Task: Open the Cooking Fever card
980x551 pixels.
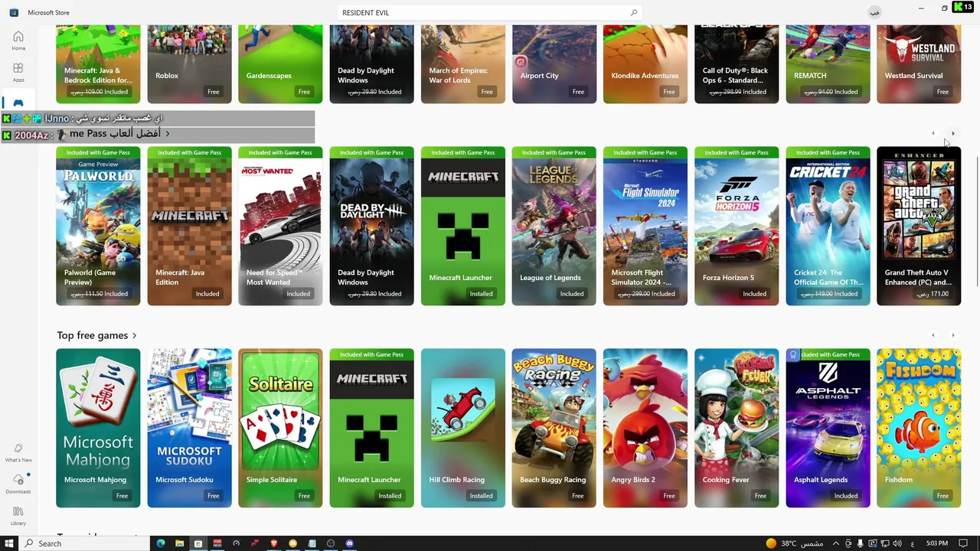Action: point(737,428)
